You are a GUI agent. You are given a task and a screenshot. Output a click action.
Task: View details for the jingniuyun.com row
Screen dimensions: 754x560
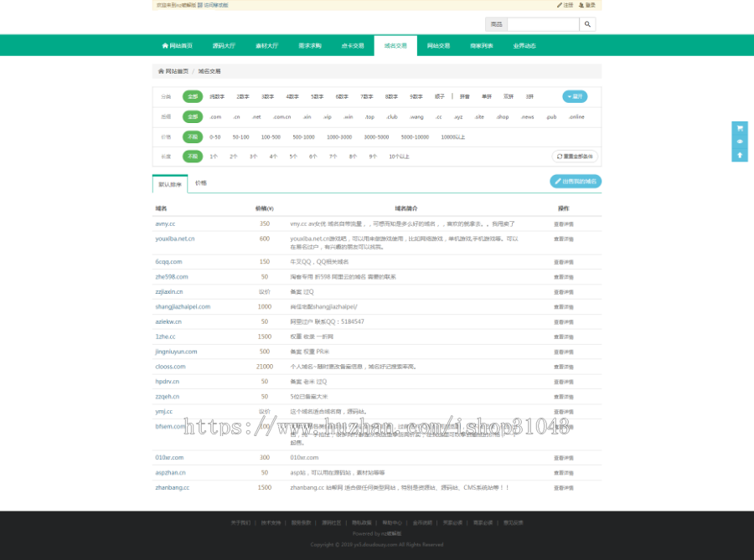click(564, 352)
